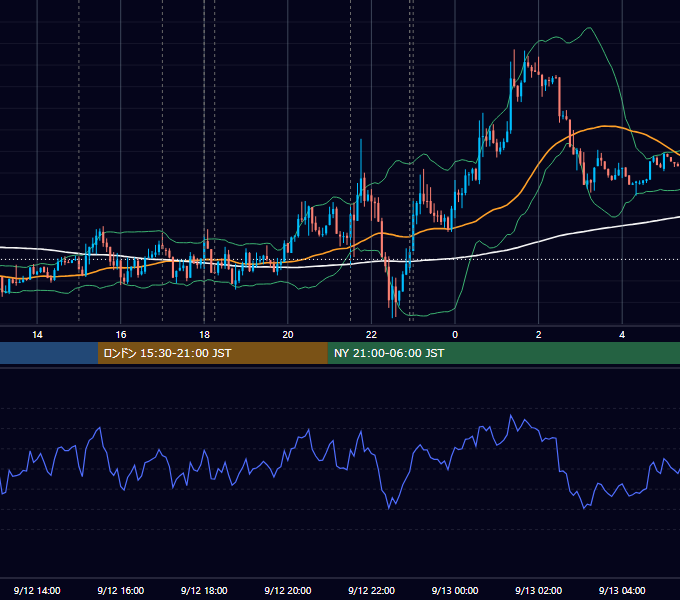Click the 16 hour label on time axis

click(x=121, y=335)
